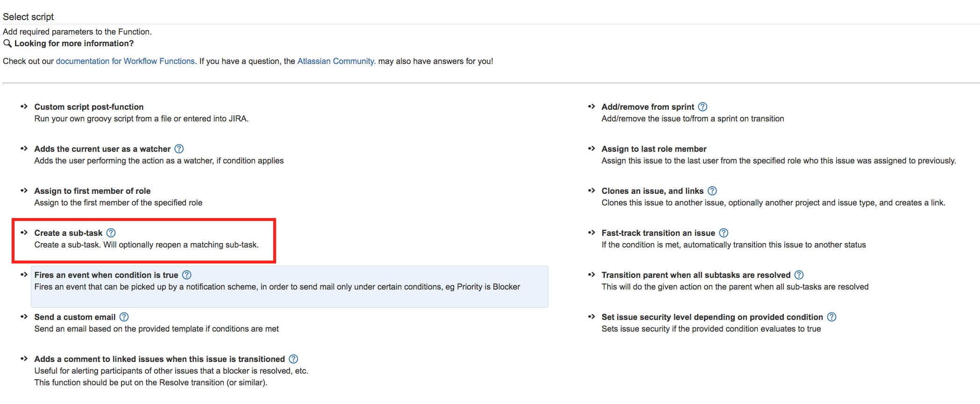Click the magnifier icon beside Looking for more information
The height and width of the screenshot is (404, 980).
point(7,43)
